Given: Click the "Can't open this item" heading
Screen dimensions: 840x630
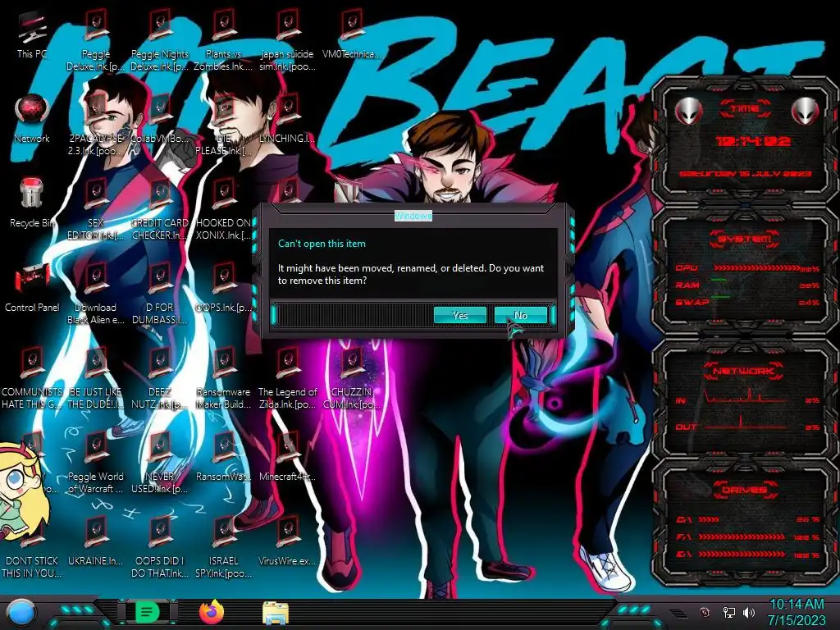Looking at the screenshot, I should [x=322, y=243].
